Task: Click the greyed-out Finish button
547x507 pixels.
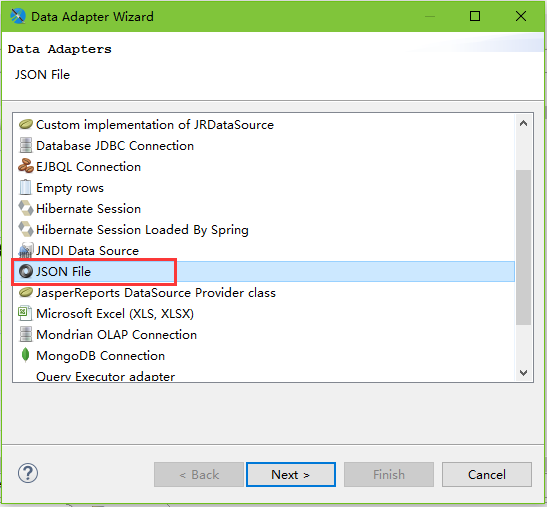Action: [x=389, y=475]
